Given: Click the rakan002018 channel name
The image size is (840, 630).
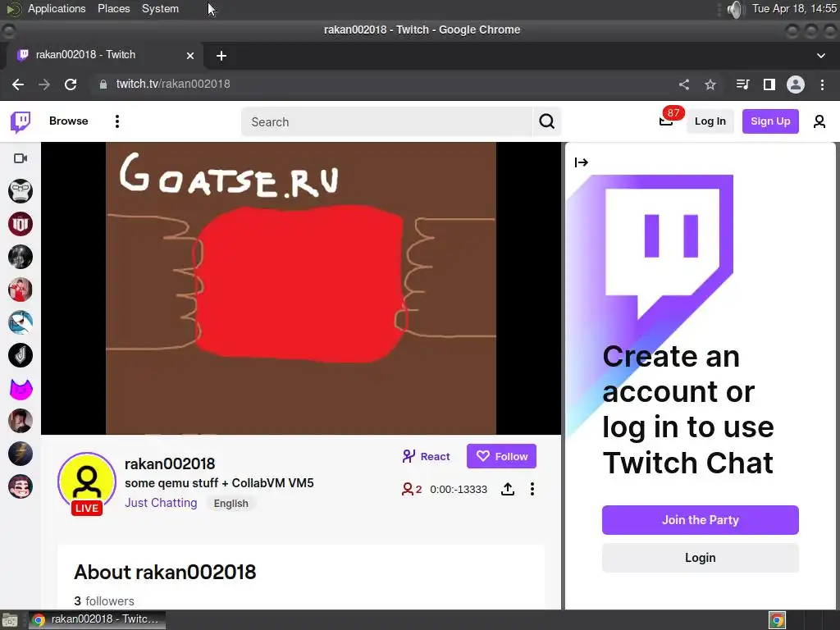Looking at the screenshot, I should tap(170, 464).
